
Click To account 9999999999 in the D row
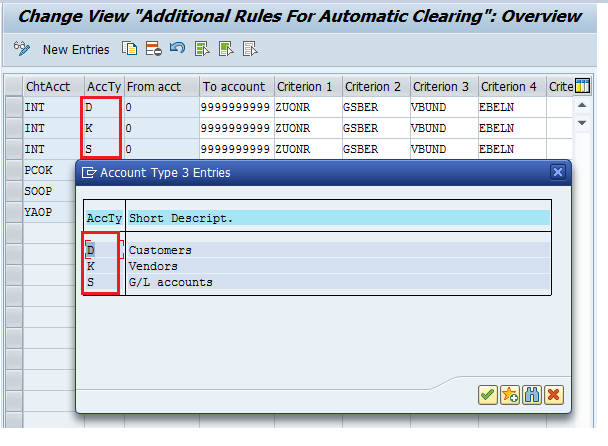click(235, 107)
